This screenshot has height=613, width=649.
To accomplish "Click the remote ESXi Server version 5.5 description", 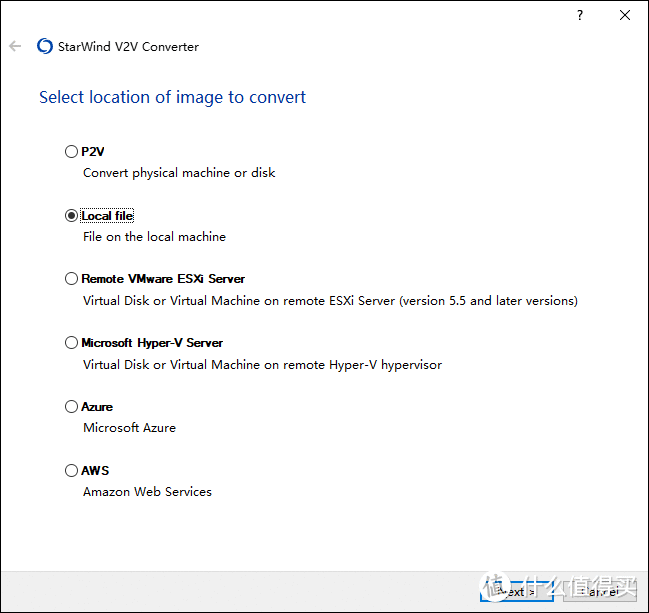I will tap(330, 301).
